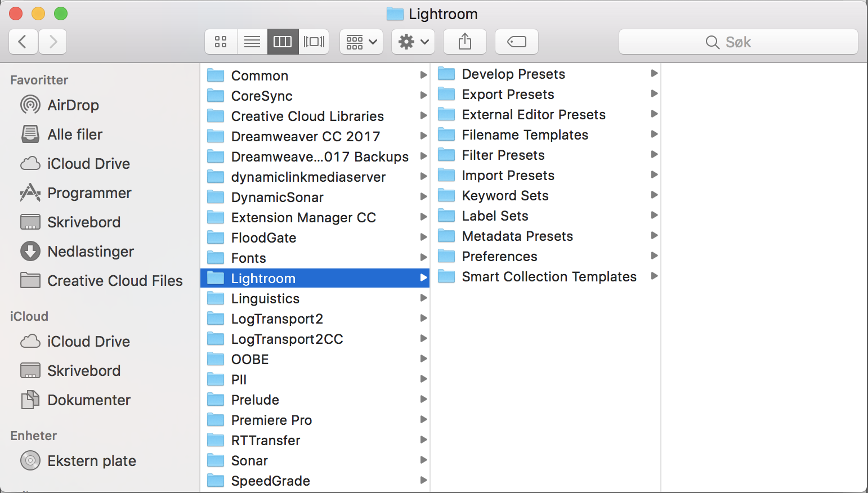This screenshot has width=868, height=493.
Task: Open Skrivebord under Favoritter
Action: (x=70, y=222)
